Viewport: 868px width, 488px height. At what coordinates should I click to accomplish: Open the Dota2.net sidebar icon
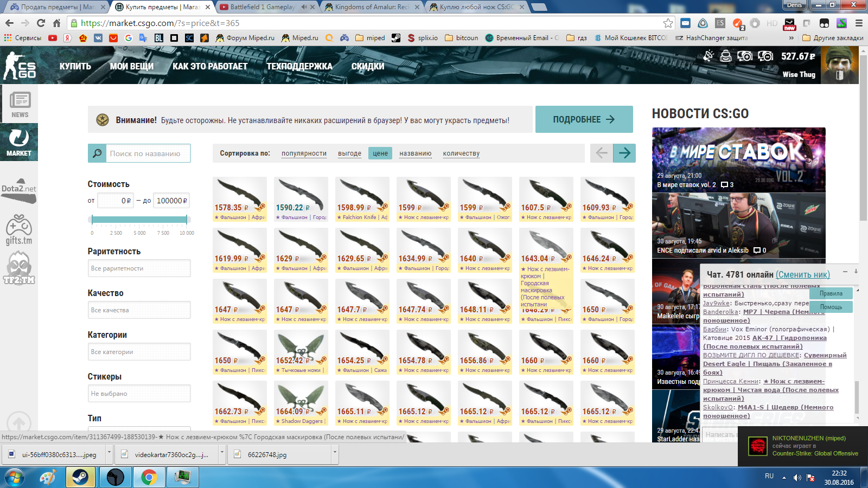[19, 190]
